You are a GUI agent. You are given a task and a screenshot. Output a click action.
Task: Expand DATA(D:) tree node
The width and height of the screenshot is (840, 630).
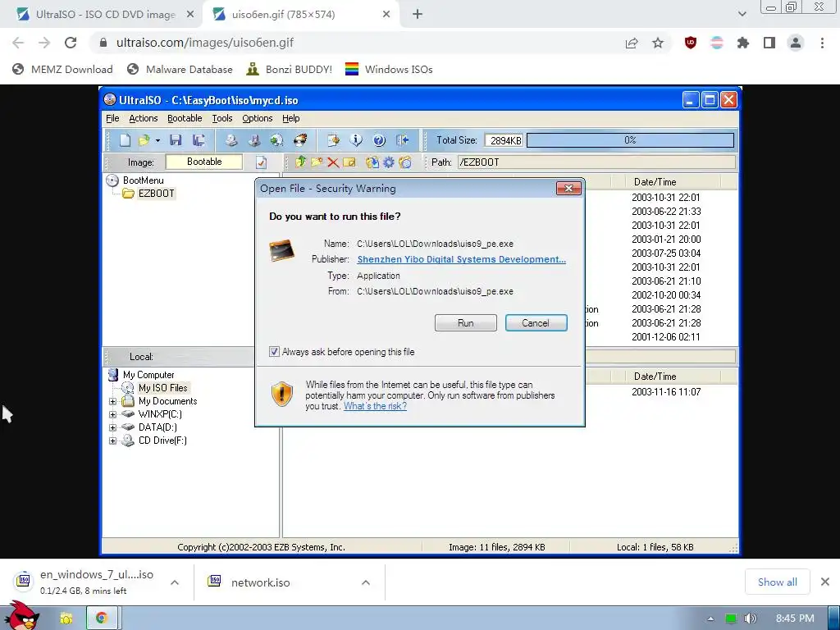coord(112,427)
